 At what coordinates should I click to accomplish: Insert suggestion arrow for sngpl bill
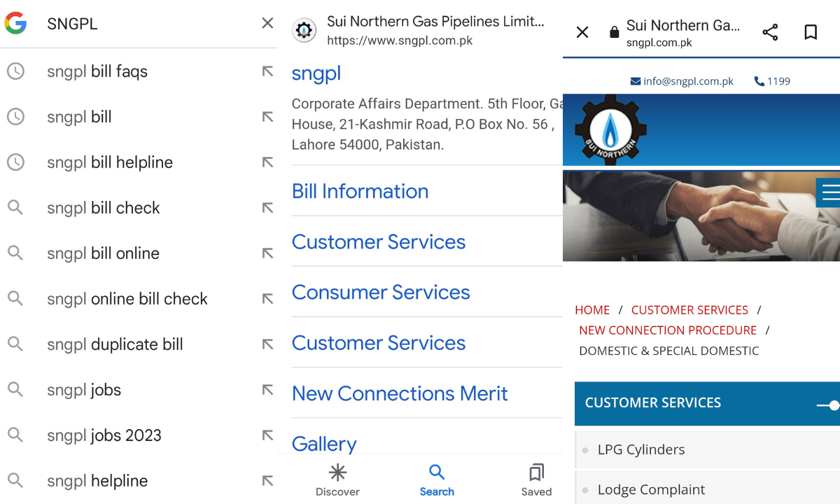[267, 117]
